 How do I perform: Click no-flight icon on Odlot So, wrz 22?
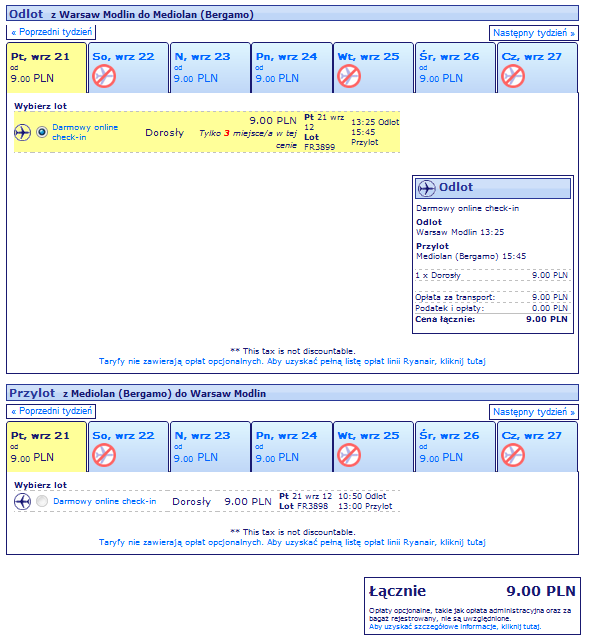point(104,77)
